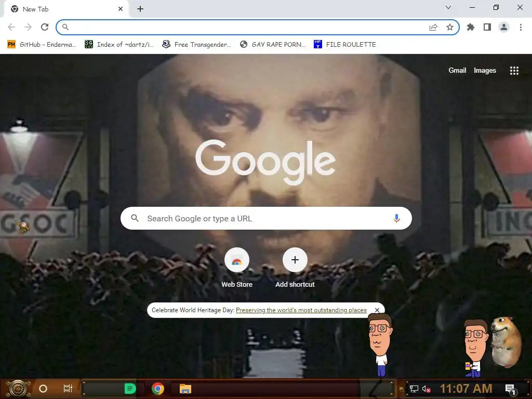Open network icon in system tray
Viewport: 532px width, 399px height.
tap(414, 389)
